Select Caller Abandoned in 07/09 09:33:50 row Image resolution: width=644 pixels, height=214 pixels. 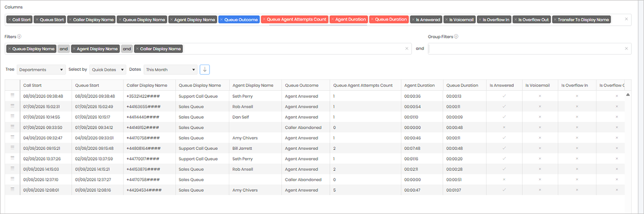point(303,128)
